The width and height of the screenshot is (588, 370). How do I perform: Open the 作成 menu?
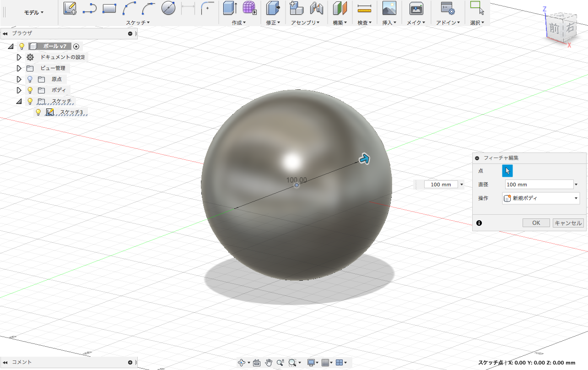click(x=239, y=22)
